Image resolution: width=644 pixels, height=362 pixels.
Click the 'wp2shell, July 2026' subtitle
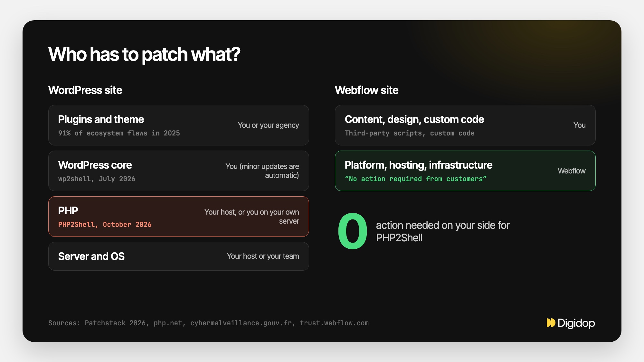click(x=97, y=179)
